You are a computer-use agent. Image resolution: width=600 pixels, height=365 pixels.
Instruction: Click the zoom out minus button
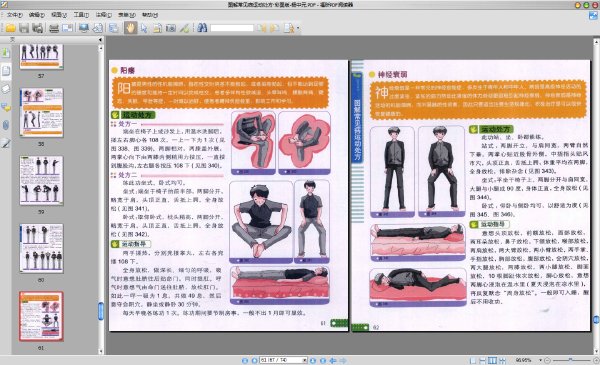[x=548, y=360]
